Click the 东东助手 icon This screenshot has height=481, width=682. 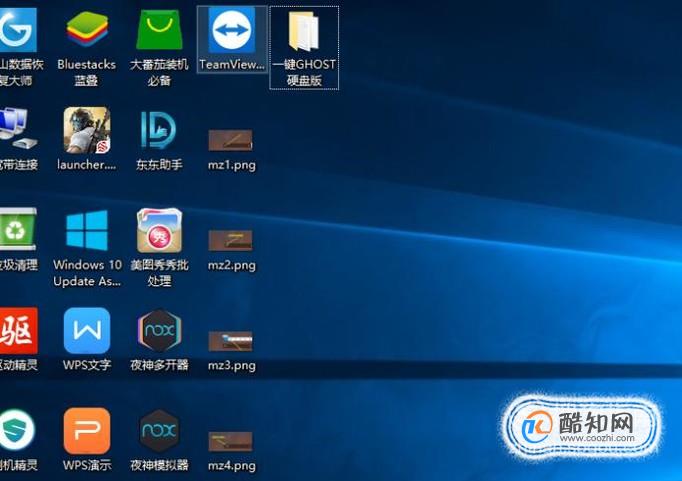pyautogui.click(x=159, y=130)
